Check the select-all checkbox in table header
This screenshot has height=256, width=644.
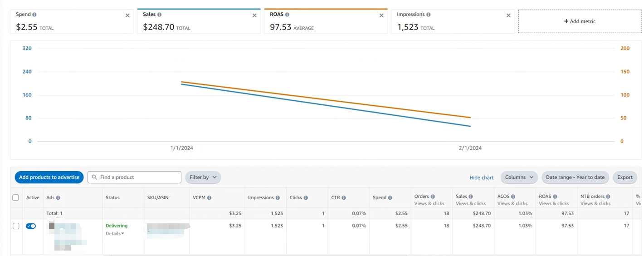pos(16,197)
